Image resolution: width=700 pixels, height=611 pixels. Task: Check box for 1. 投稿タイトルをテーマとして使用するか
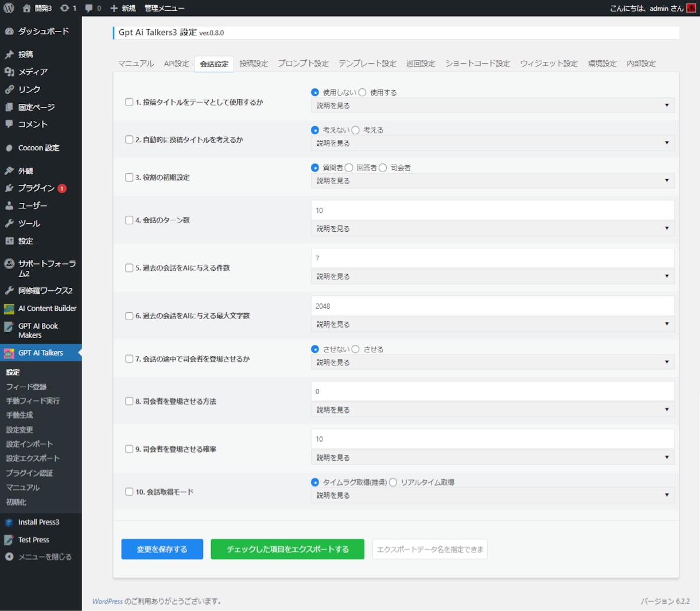point(129,102)
